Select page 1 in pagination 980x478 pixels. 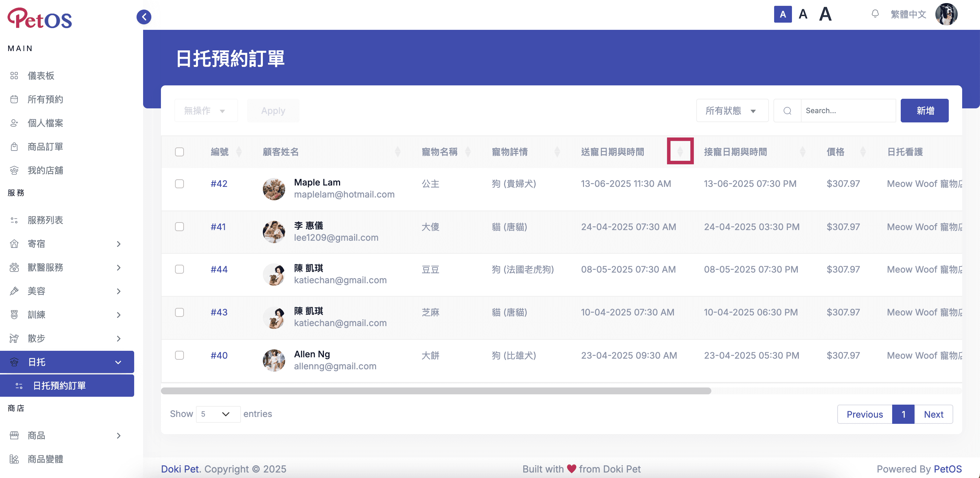[x=903, y=414]
